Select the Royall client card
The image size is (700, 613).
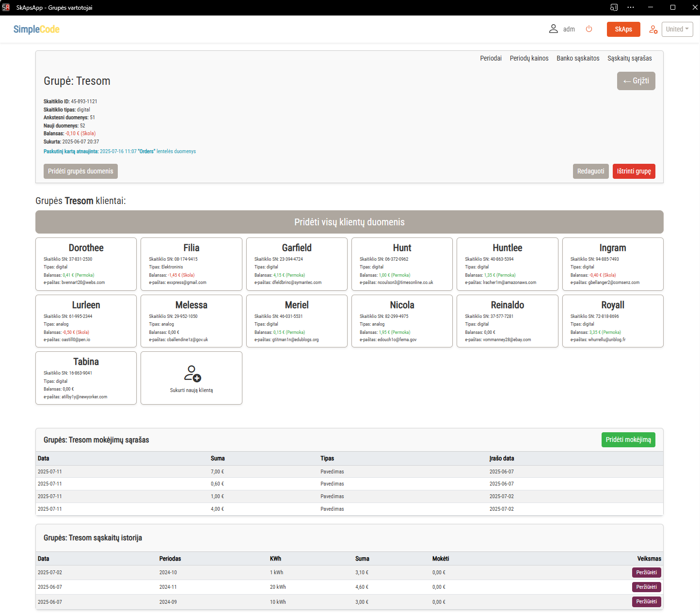[x=612, y=321]
